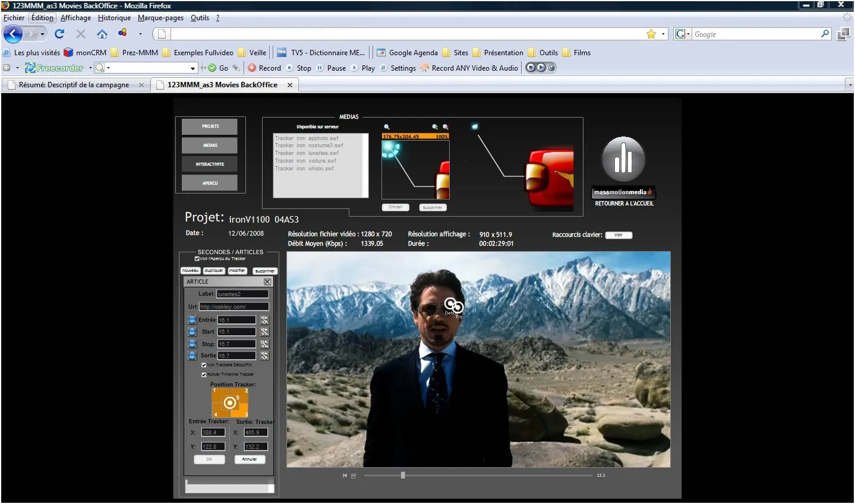Click the APERCU navigation button
The height and width of the screenshot is (504, 855).
click(x=210, y=183)
